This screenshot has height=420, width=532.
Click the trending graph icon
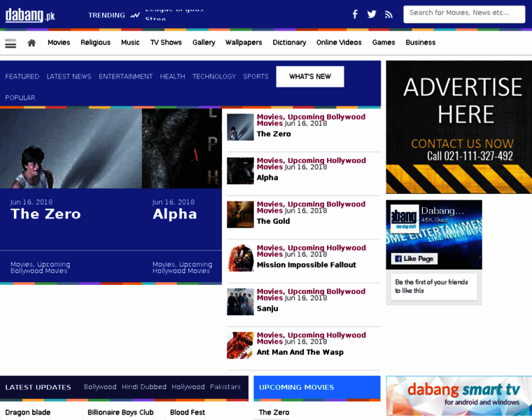tap(135, 15)
